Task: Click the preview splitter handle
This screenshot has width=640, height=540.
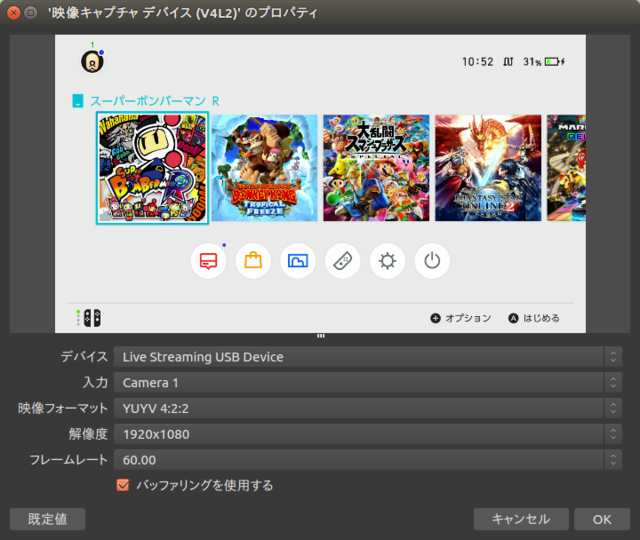Action: point(321,336)
